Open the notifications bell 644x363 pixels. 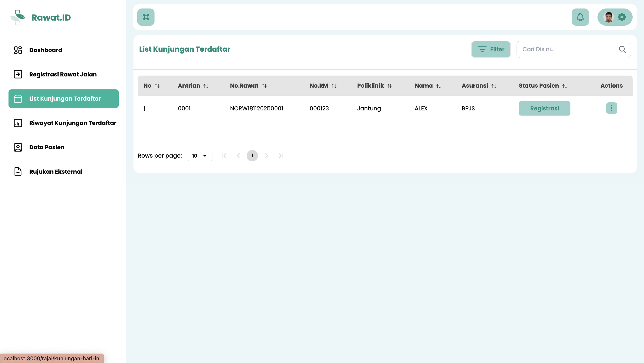pos(580,17)
